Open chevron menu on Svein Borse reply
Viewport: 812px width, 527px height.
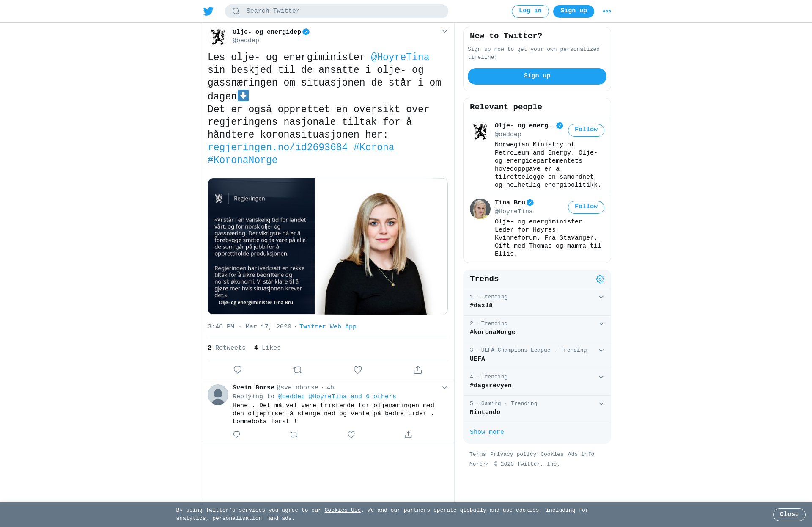[444, 388]
